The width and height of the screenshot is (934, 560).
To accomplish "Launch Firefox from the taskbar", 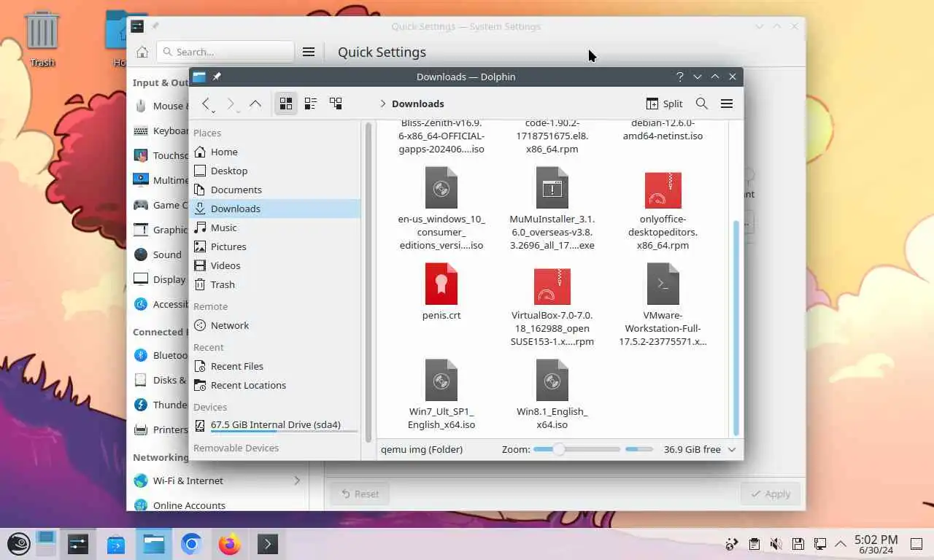I will [x=229, y=544].
